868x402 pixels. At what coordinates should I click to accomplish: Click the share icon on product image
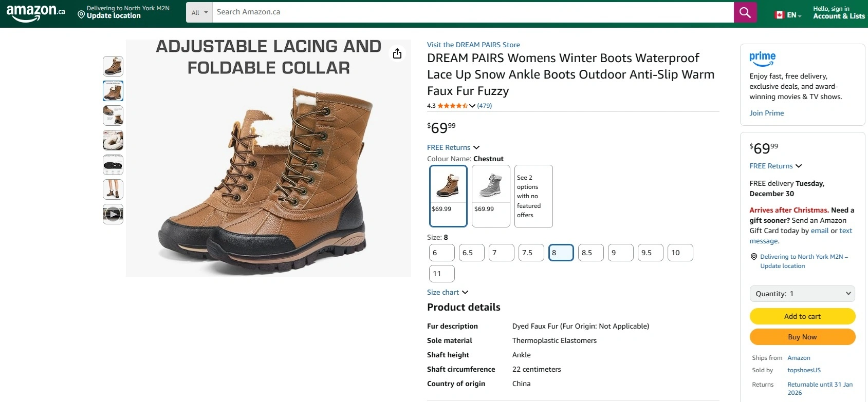click(397, 53)
